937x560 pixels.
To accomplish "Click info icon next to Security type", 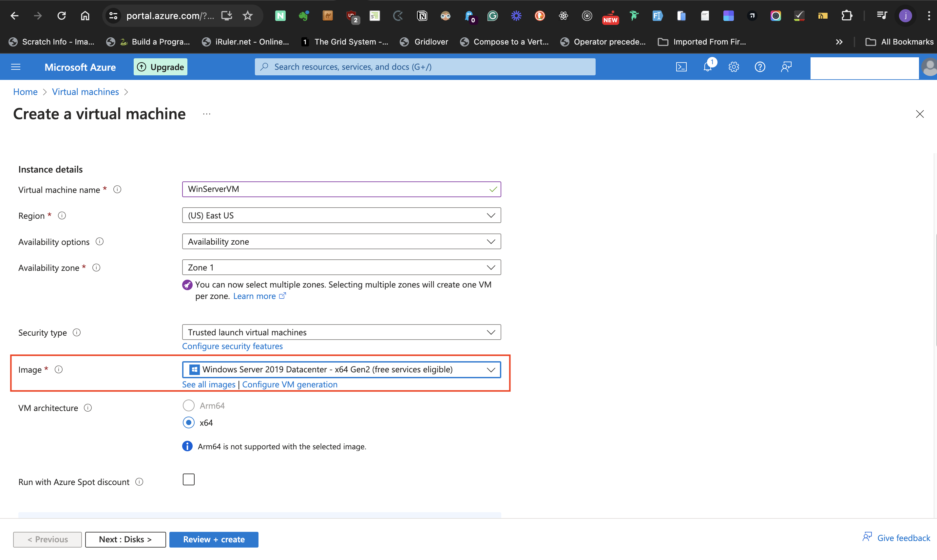I will (77, 332).
